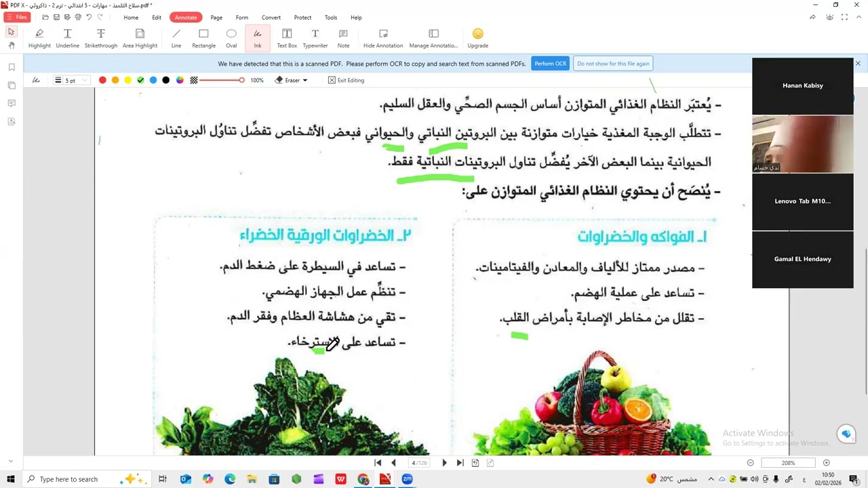Choose the Underline tool
868x488 pixels.
67,39
